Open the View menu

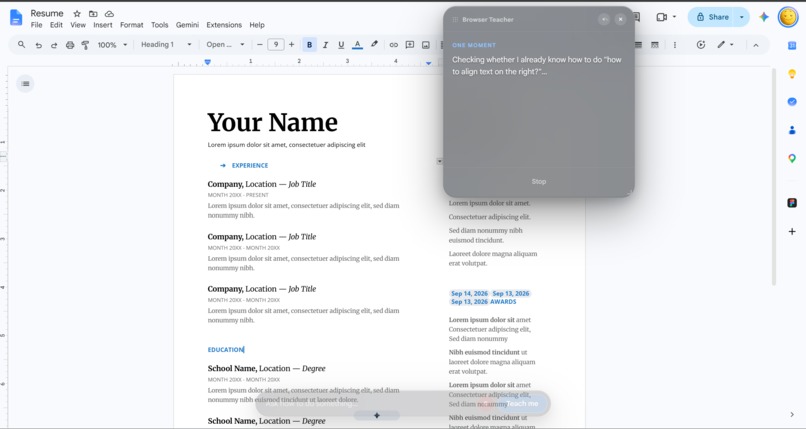pyautogui.click(x=78, y=25)
